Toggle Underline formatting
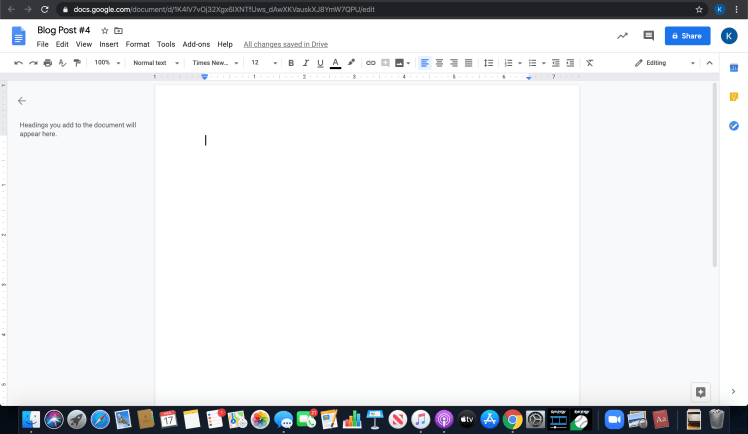Screen dimensions: 748x434 tap(320, 63)
